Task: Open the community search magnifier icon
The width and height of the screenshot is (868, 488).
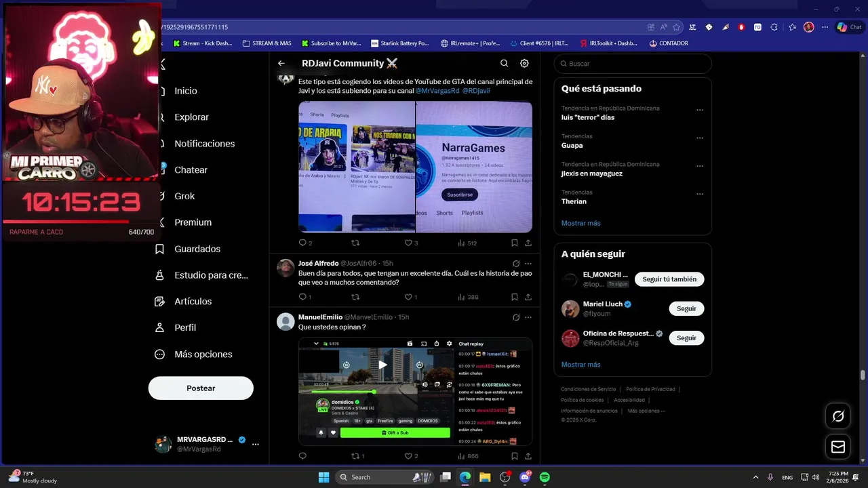Action: pyautogui.click(x=504, y=63)
